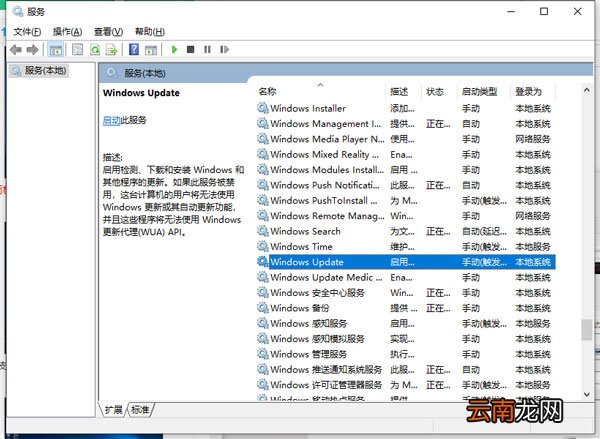
Task: Click the Stop Service square icon
Action: click(191, 49)
